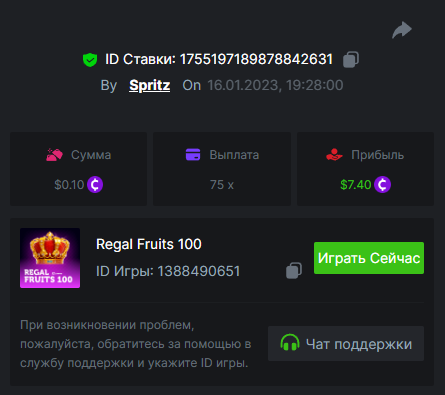Click the $7.40 profit amount

[356, 185]
